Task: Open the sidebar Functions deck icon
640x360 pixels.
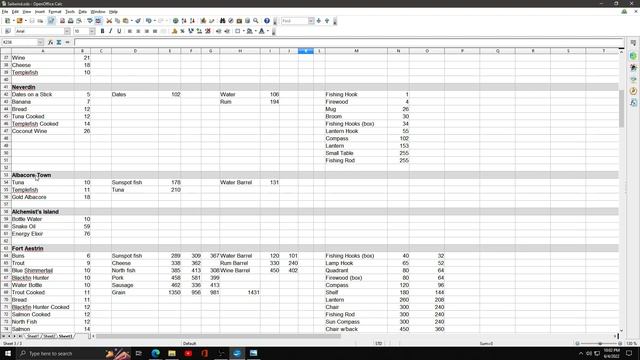Action: click(x=633, y=102)
